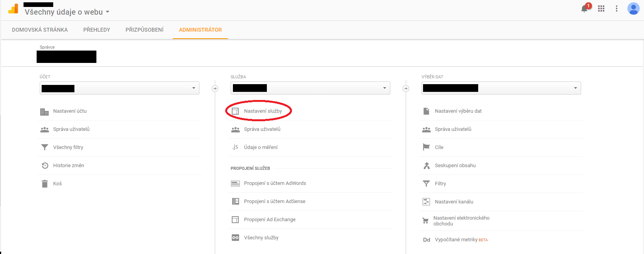
Task: Open the Koš link
Action: [x=57, y=184]
